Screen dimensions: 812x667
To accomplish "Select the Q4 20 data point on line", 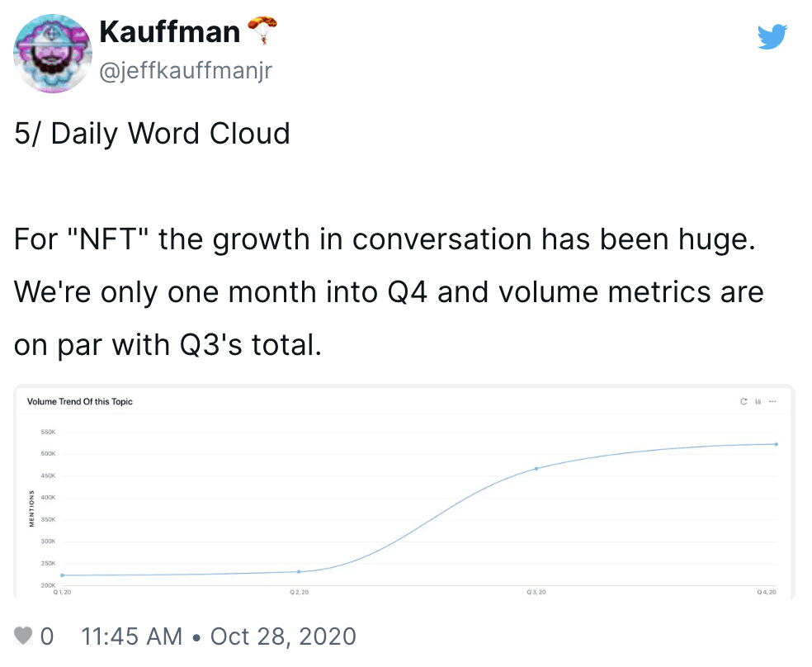I will pyautogui.click(x=777, y=444).
